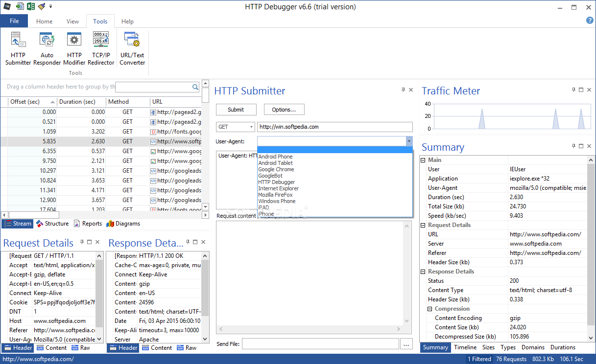
Task: Maximize the Summary panel
Action: click(x=581, y=146)
